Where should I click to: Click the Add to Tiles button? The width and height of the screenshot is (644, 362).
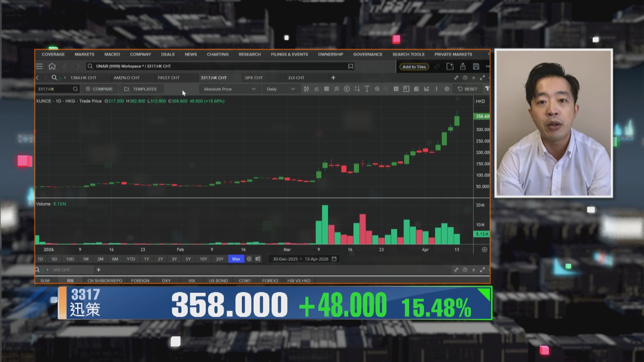(414, 67)
